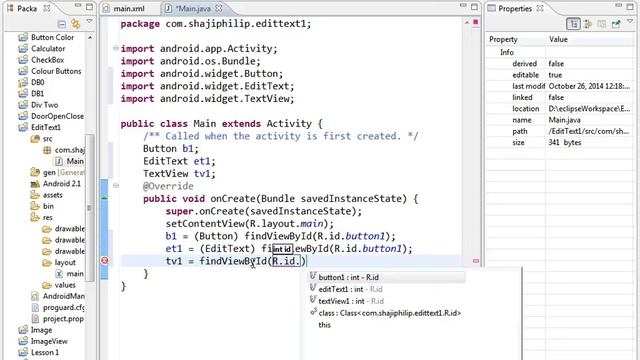The image size is (640, 360).
Task: Toggle Show Categories in Properties toolbar
Action: [573, 24]
